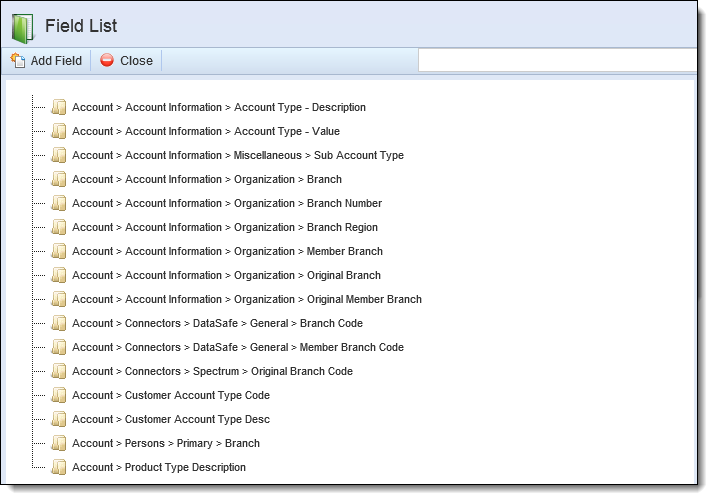Screen dimensions: 713x500
Task: Select Organization > Original Branch field
Action: click(x=226, y=275)
